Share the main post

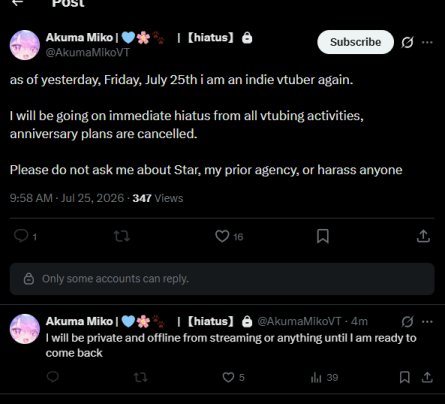[x=423, y=236]
